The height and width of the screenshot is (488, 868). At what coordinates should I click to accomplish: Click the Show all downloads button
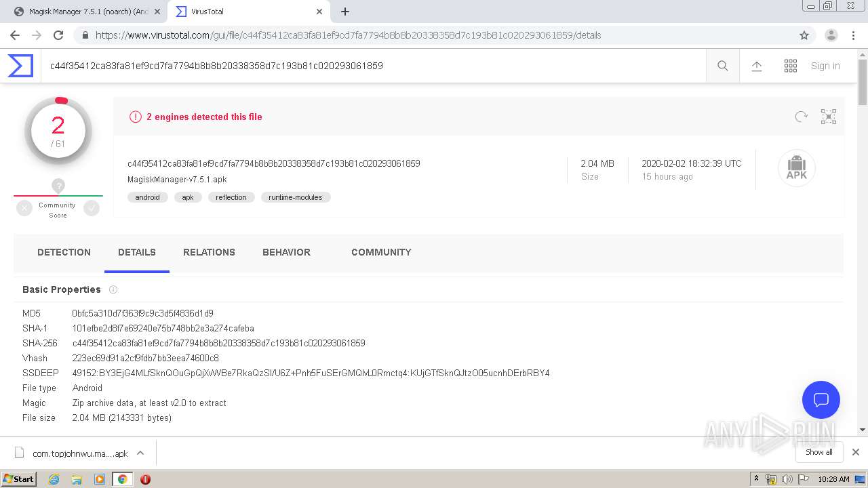click(x=819, y=452)
